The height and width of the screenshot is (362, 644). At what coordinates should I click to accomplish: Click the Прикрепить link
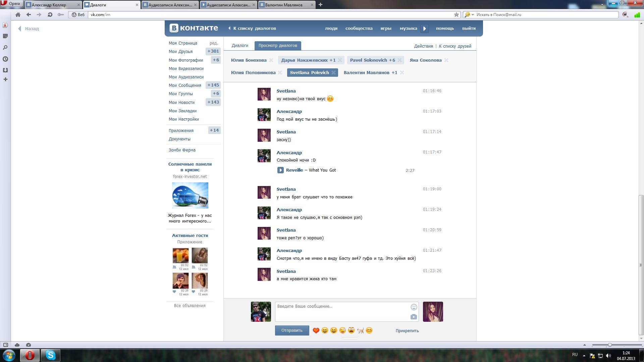click(x=407, y=331)
